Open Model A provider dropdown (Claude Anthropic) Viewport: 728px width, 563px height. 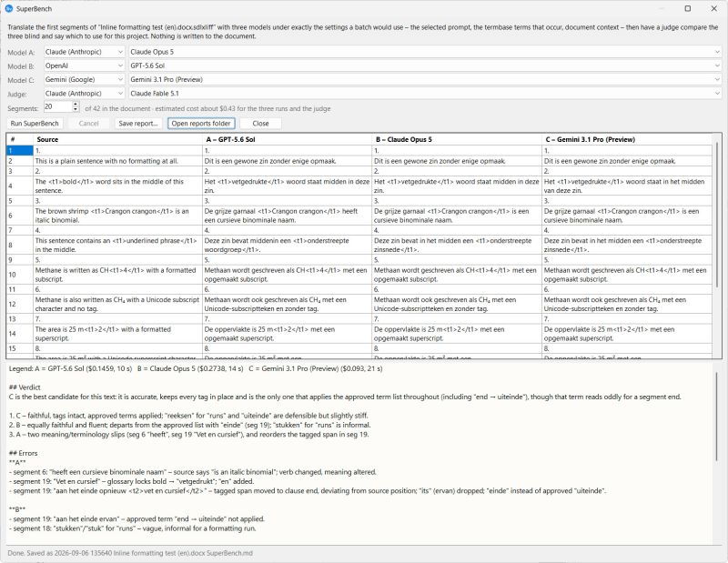tap(85, 52)
